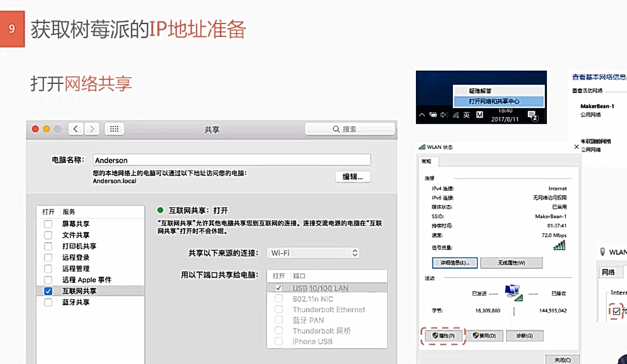Click the MakerBean-1 network name in network center
The image size is (627, 364).
(597, 106)
